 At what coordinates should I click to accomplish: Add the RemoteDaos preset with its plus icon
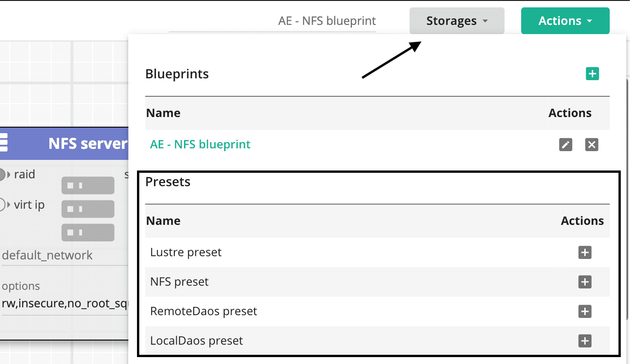coord(584,311)
